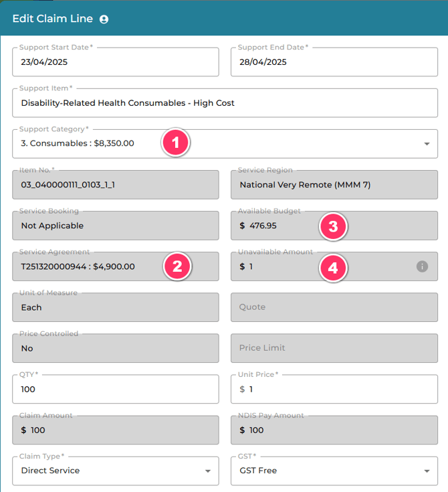The image size is (448, 492).
Task: Click the empty Price Limit field
Action: (x=334, y=348)
